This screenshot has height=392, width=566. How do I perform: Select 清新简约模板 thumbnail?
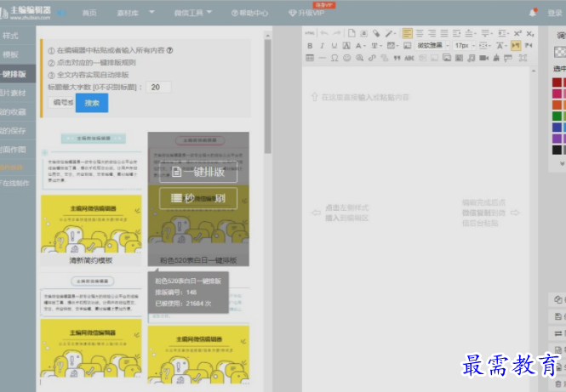click(91, 199)
